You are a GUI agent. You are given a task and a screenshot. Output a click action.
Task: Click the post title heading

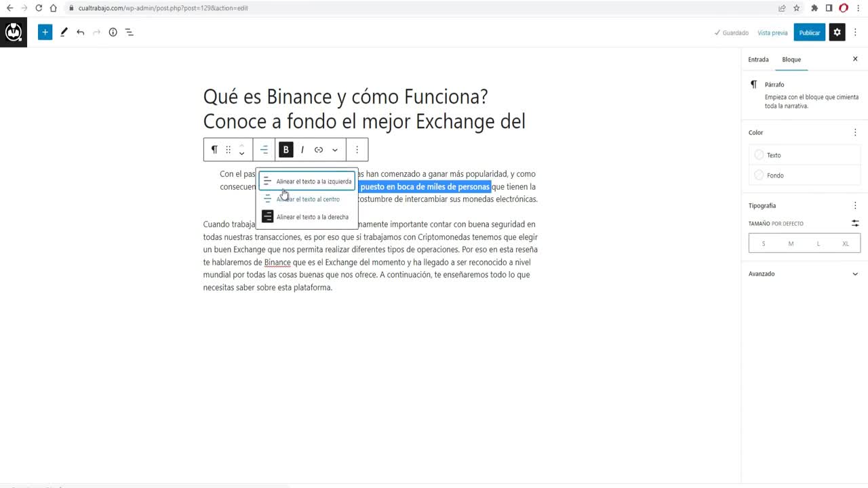tap(365, 109)
